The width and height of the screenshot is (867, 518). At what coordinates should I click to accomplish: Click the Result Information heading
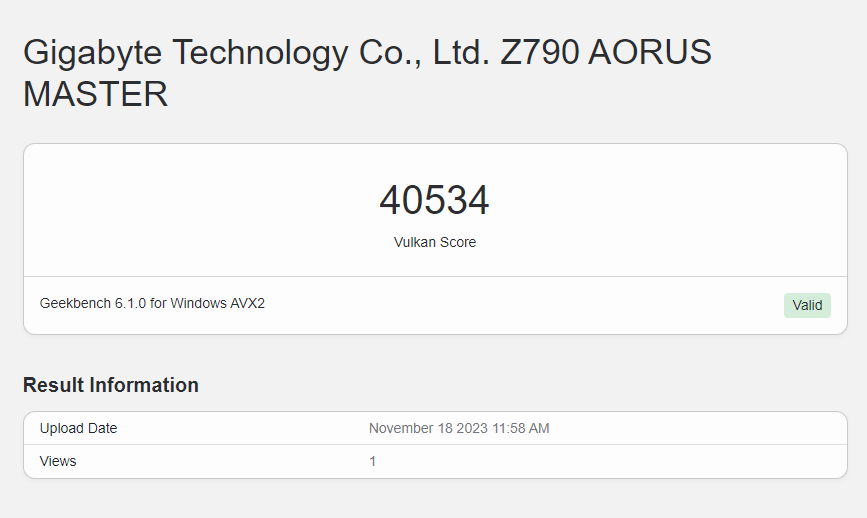[111, 385]
